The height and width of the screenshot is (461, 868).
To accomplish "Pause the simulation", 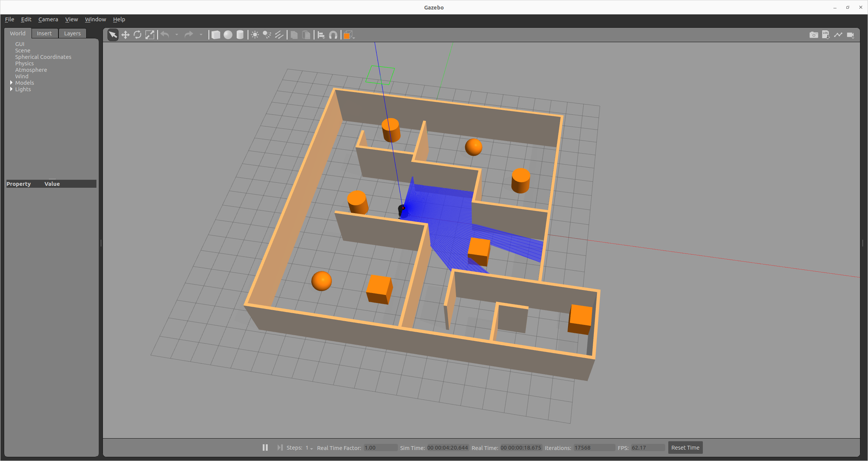I will 265,448.
